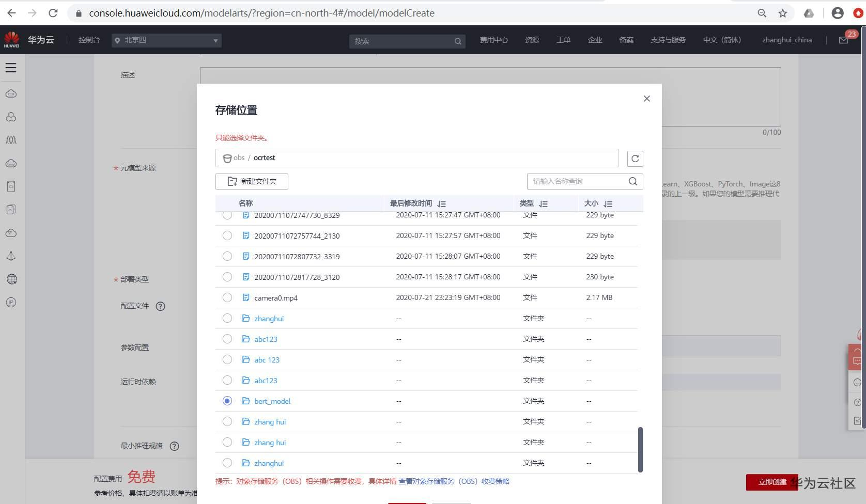Open the Google Drive extension icon
The height and width of the screenshot is (504, 866).
pyautogui.click(x=809, y=13)
